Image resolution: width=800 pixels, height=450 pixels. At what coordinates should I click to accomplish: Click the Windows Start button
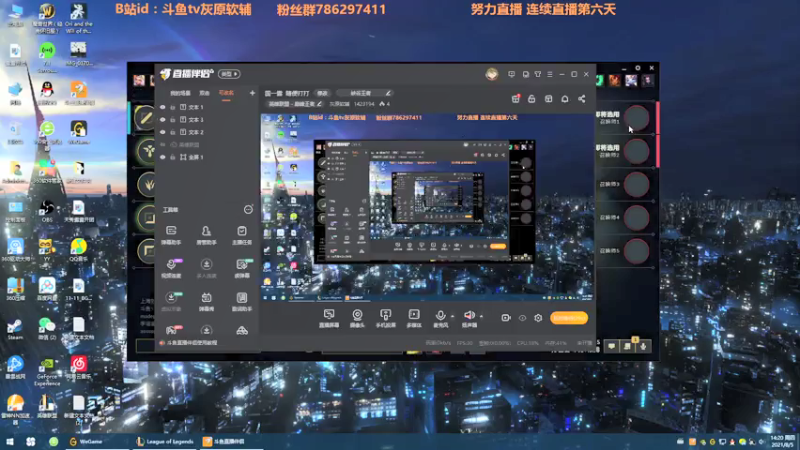[x=10, y=442]
